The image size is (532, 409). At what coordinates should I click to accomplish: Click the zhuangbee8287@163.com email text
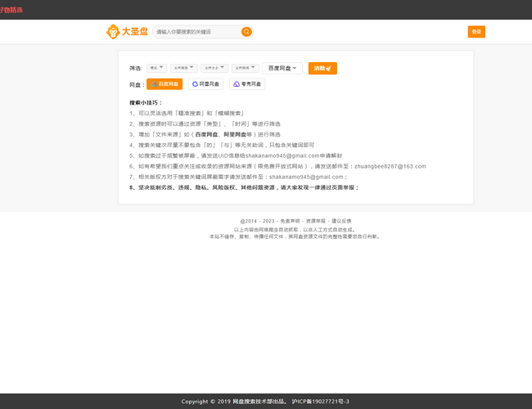390,167
